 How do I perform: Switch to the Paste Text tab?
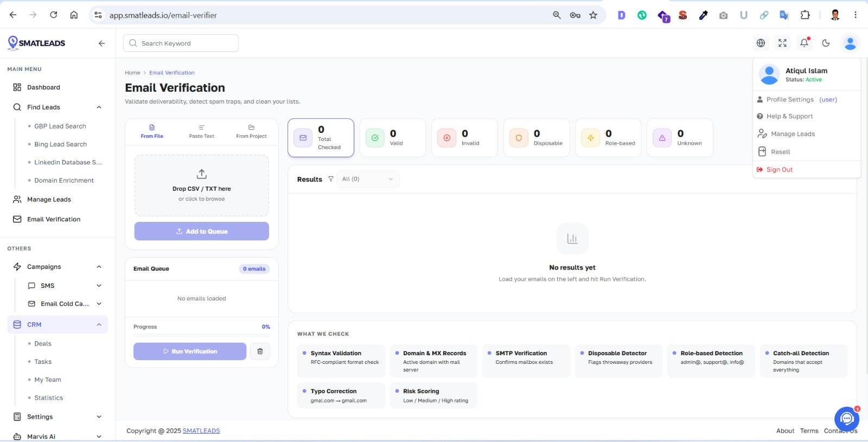tap(201, 131)
